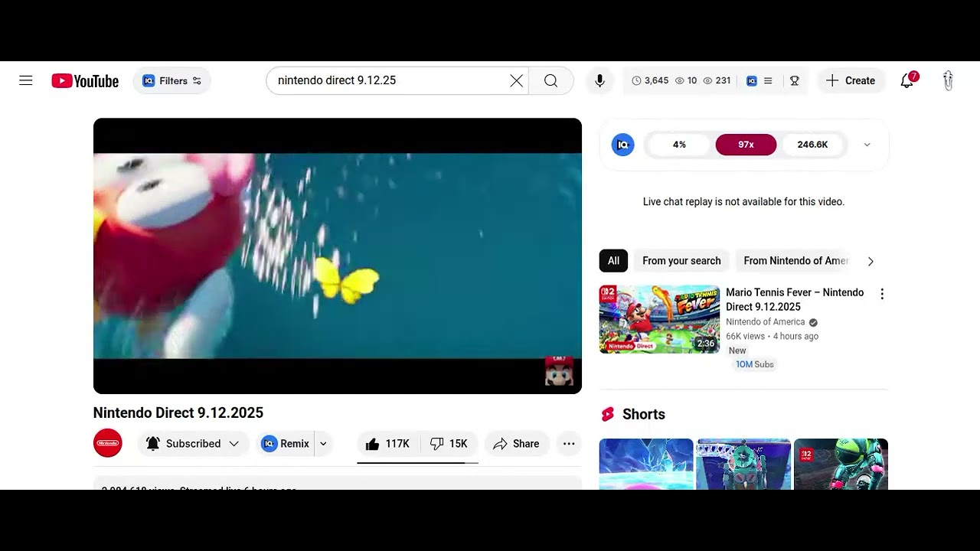The image size is (980, 551).
Task: Dislike the video with 15K dislikes
Action: 449,444
